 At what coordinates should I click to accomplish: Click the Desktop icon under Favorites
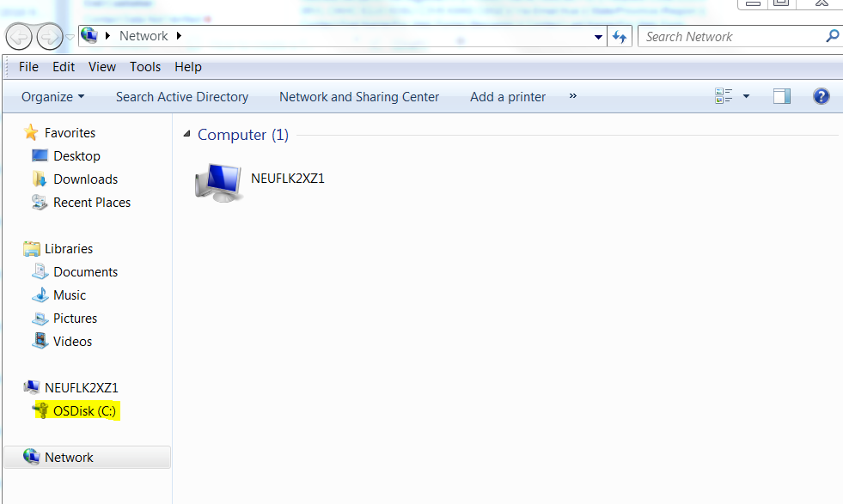[40, 155]
